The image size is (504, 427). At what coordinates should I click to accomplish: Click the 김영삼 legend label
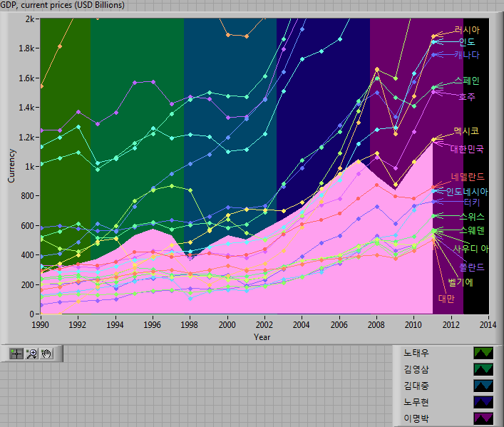416,369
